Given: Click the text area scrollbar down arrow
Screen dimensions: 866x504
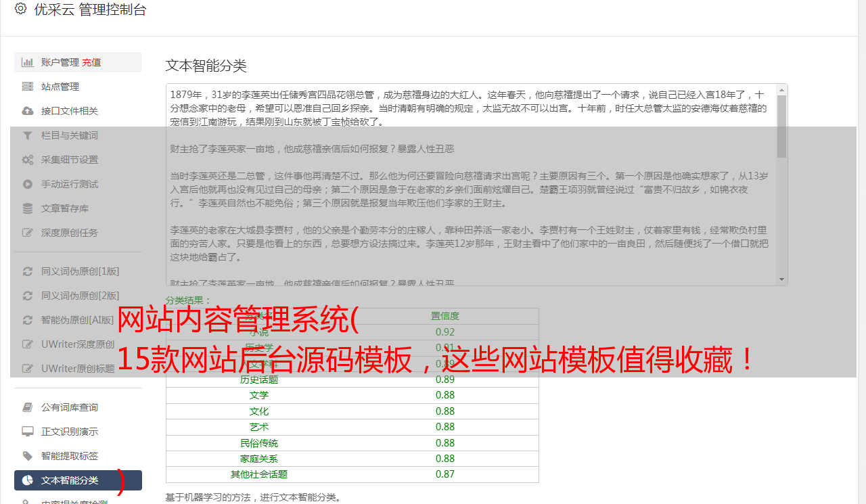Looking at the screenshot, I should 782,279.
